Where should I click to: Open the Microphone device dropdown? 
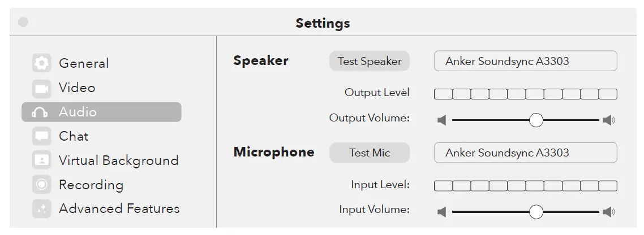[525, 153]
